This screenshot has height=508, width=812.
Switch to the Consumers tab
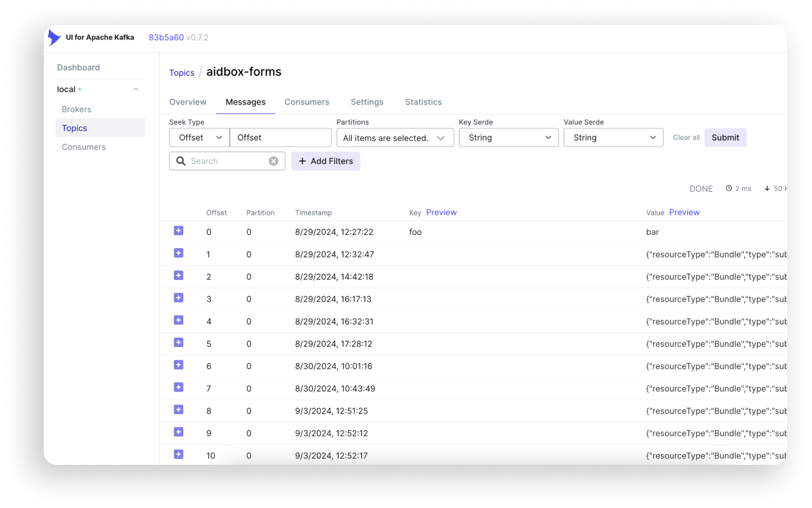[307, 102]
